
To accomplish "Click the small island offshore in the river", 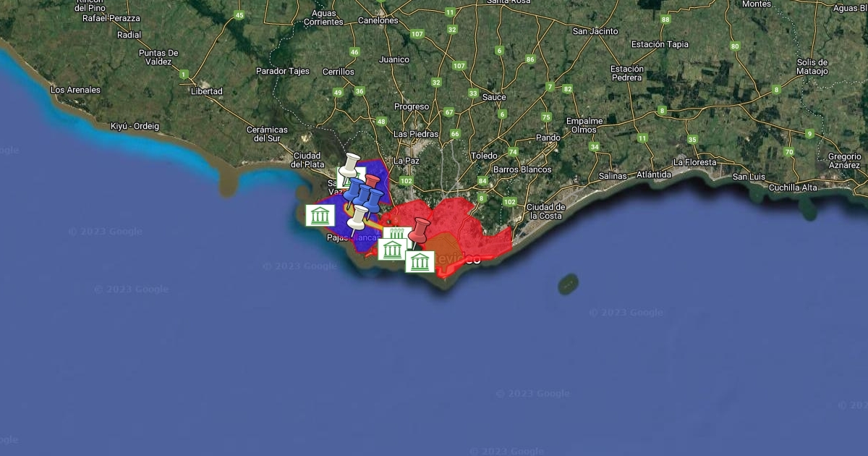I will pos(568,284).
